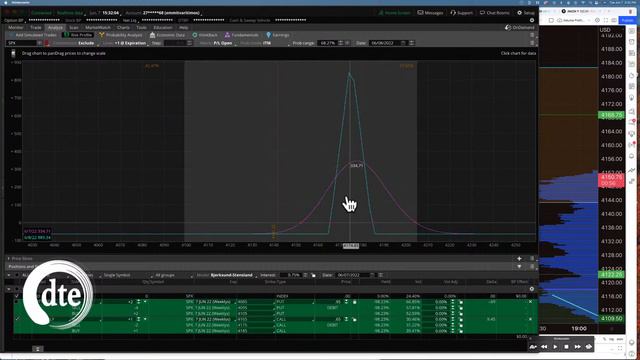Switch to the Scan tab
Viewport: 640px width, 360px height.
73,27
